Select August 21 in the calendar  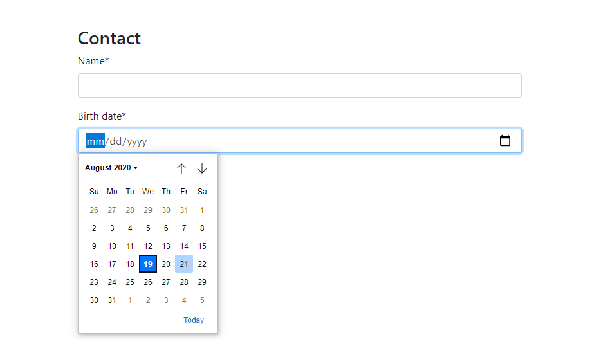pyautogui.click(x=184, y=264)
